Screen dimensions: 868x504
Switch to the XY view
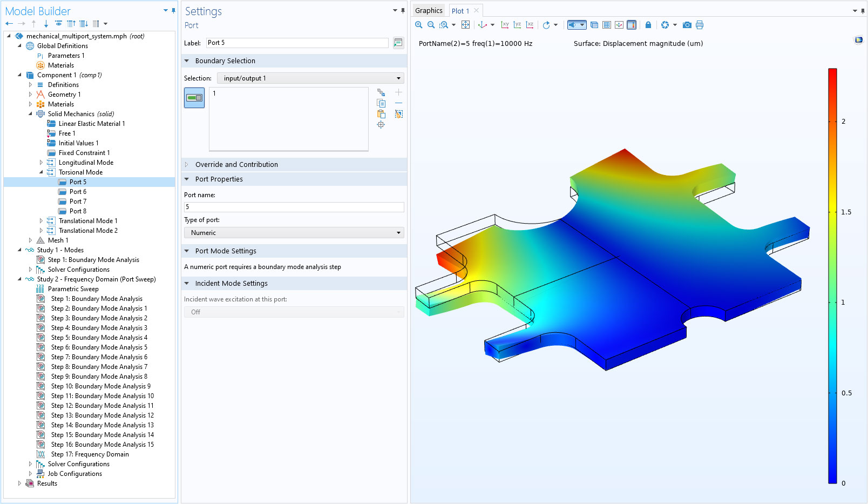[505, 25]
